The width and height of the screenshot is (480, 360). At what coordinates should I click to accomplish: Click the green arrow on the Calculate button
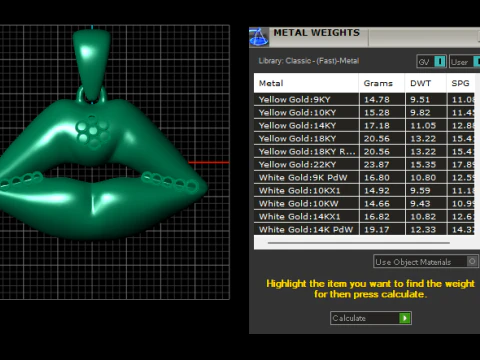click(405, 318)
